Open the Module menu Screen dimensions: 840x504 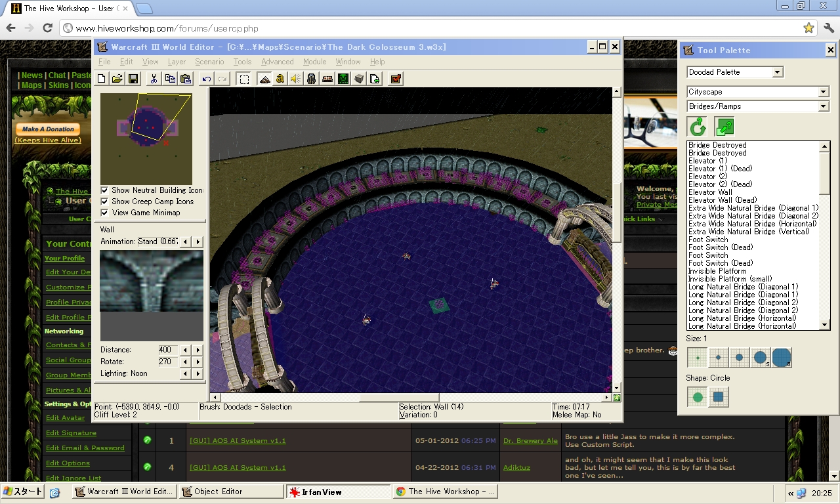tap(314, 62)
